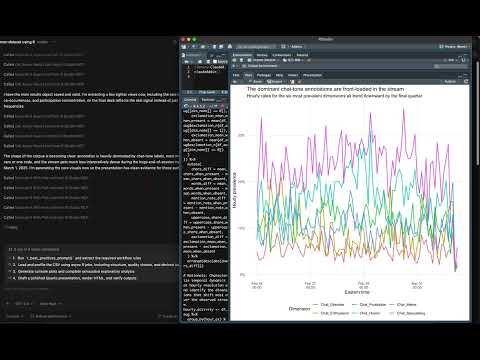Open the Files tab
The image size is (480, 360).
point(236,75)
